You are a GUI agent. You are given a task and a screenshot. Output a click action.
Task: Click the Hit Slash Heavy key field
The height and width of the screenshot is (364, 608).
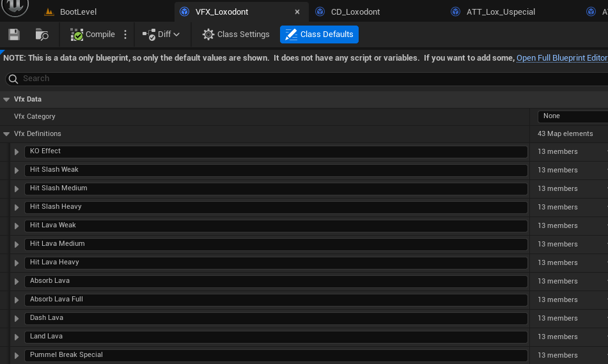(276, 208)
